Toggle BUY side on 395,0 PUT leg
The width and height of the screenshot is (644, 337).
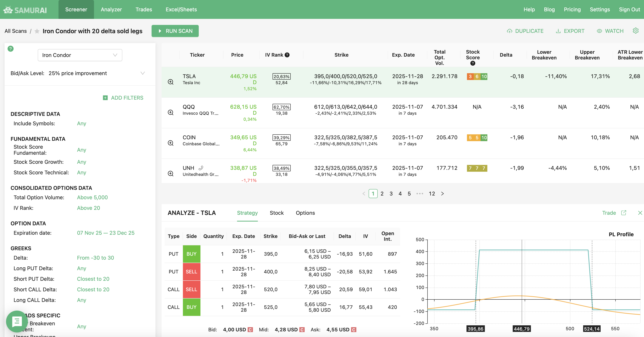(191, 254)
